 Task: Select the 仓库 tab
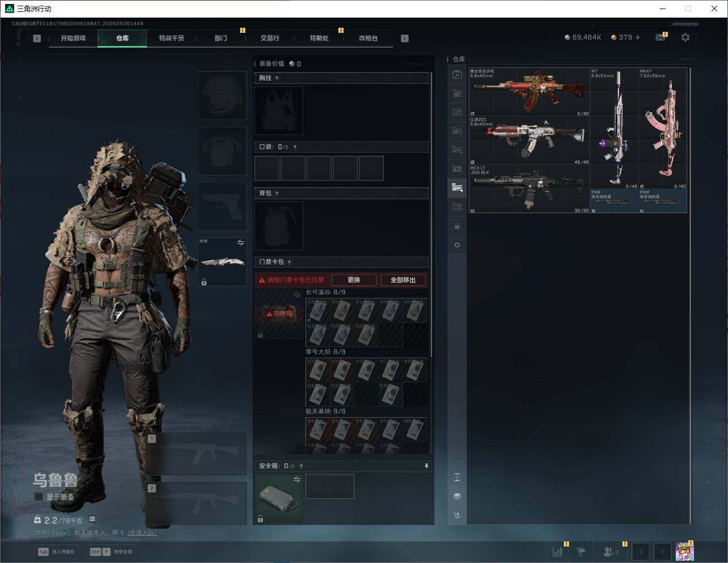(123, 38)
